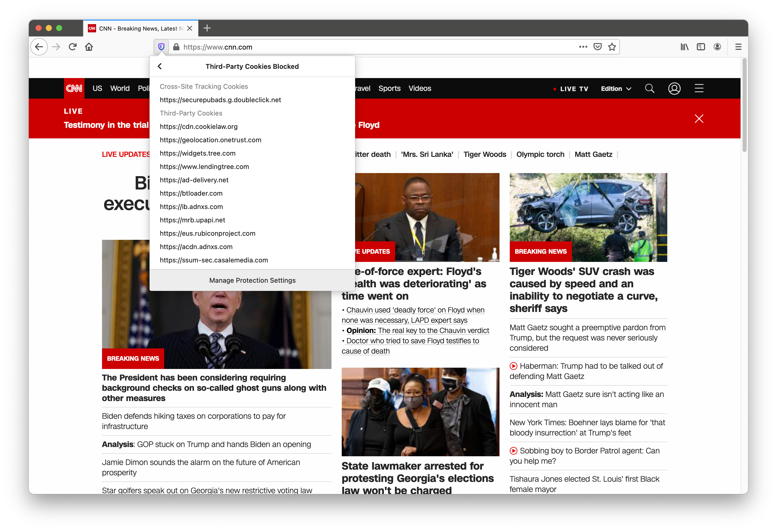Click the CNN logo icon
Image resolution: width=777 pixels, height=532 pixels.
[74, 89]
